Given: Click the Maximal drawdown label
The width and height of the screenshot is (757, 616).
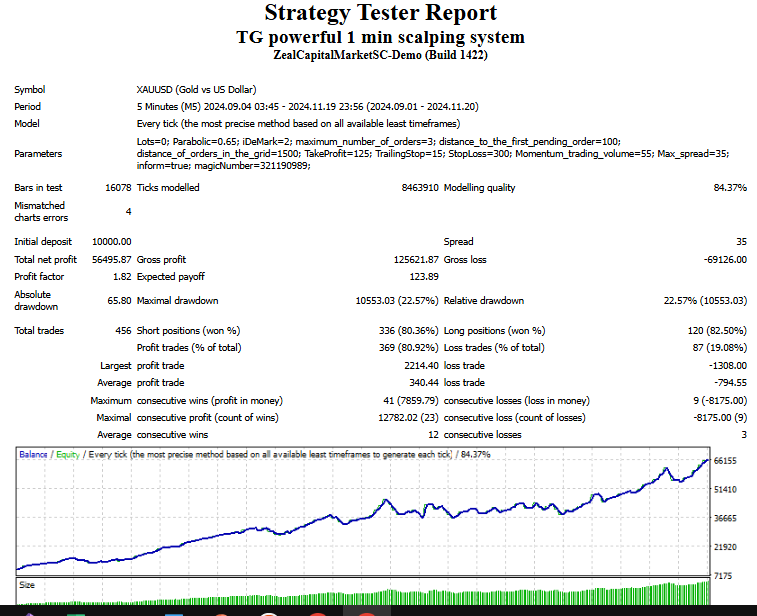Looking at the screenshot, I should 177,301.
